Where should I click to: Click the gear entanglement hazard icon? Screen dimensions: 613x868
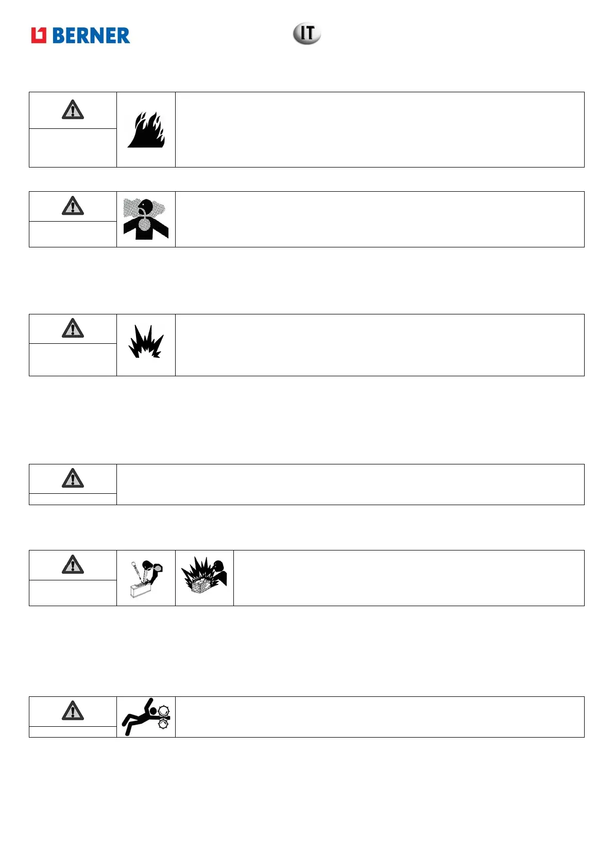pyautogui.click(x=146, y=716)
